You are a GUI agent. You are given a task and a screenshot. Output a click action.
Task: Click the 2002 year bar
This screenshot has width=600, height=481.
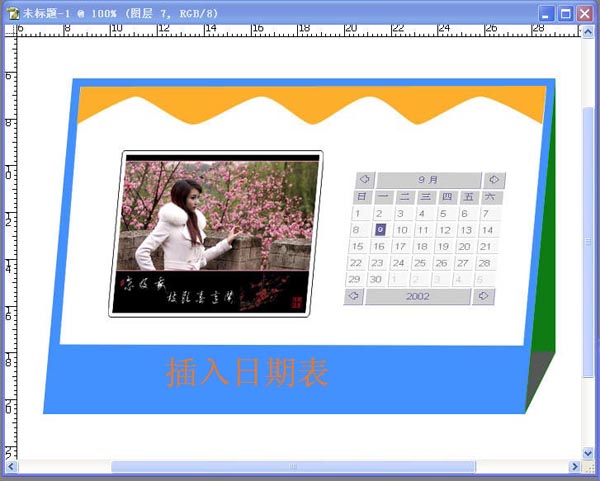coord(418,297)
